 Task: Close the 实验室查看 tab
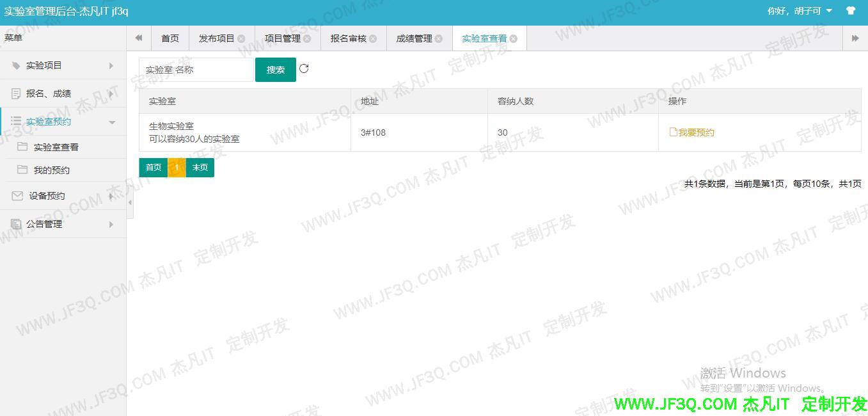pos(514,38)
